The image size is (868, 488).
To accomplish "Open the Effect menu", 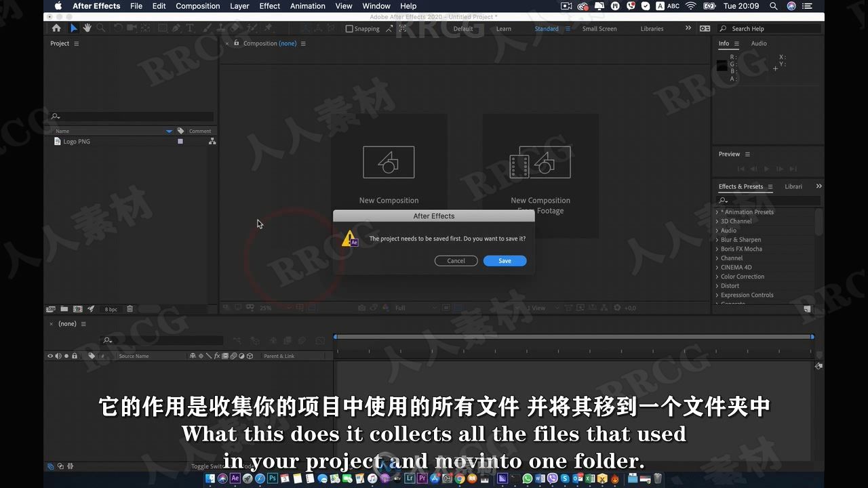I will pos(270,6).
